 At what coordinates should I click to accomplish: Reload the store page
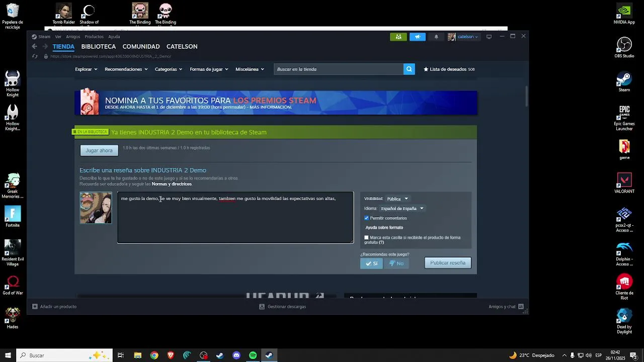point(35,56)
